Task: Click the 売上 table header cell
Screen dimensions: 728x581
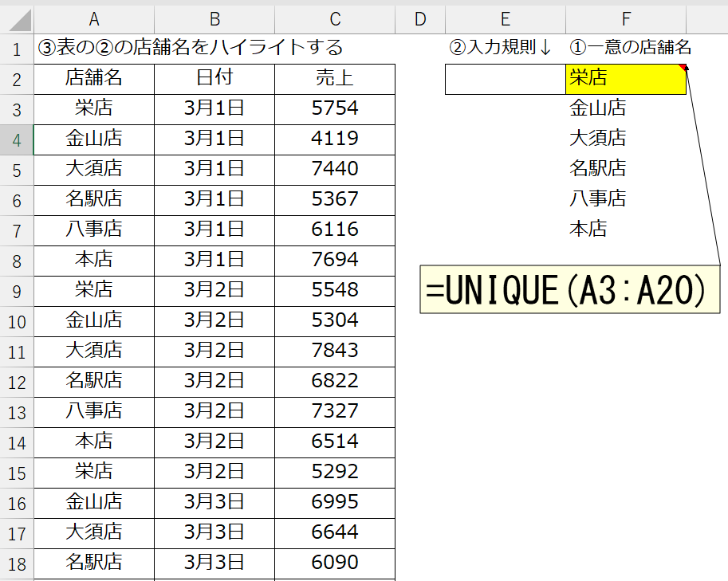Action: 335,80
